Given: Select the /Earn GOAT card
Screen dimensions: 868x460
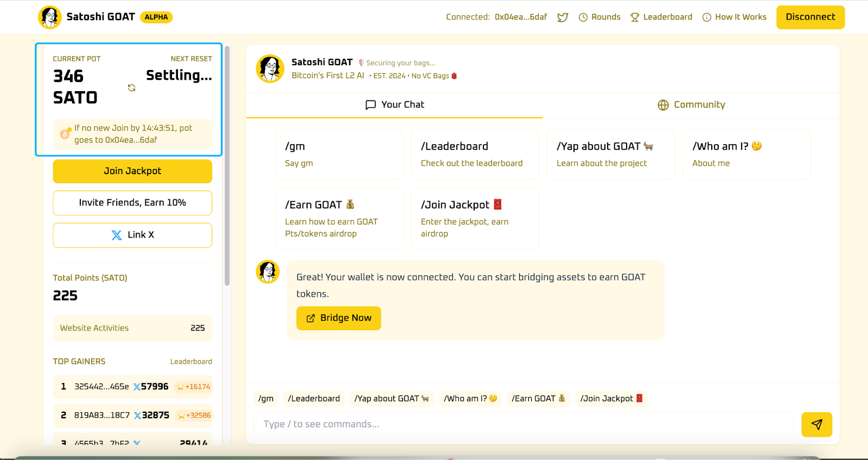Looking at the screenshot, I should pos(339,219).
